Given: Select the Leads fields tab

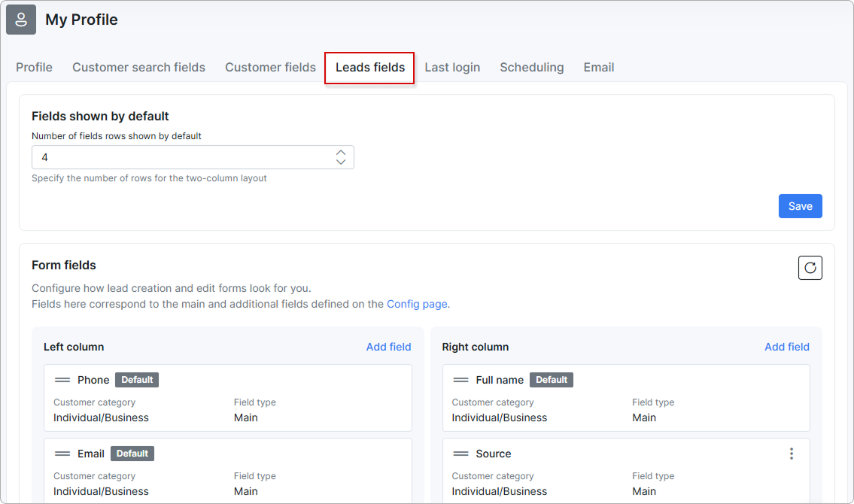Looking at the screenshot, I should coord(370,67).
